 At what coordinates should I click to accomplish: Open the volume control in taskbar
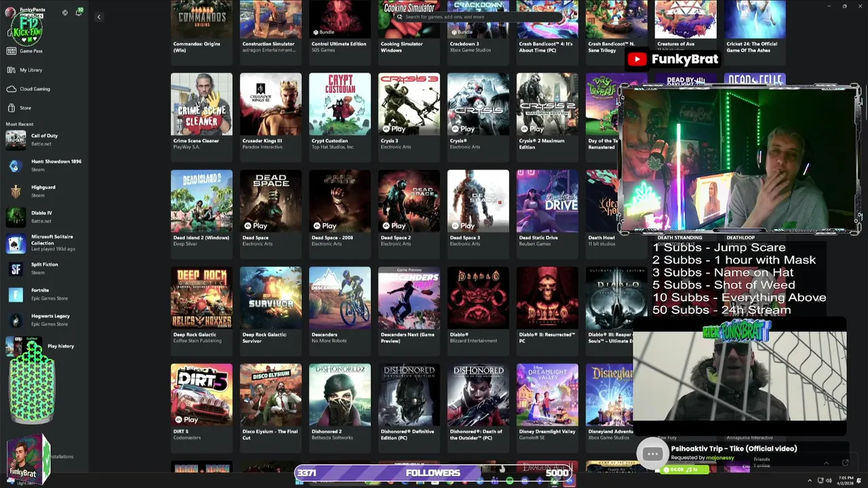click(829, 481)
